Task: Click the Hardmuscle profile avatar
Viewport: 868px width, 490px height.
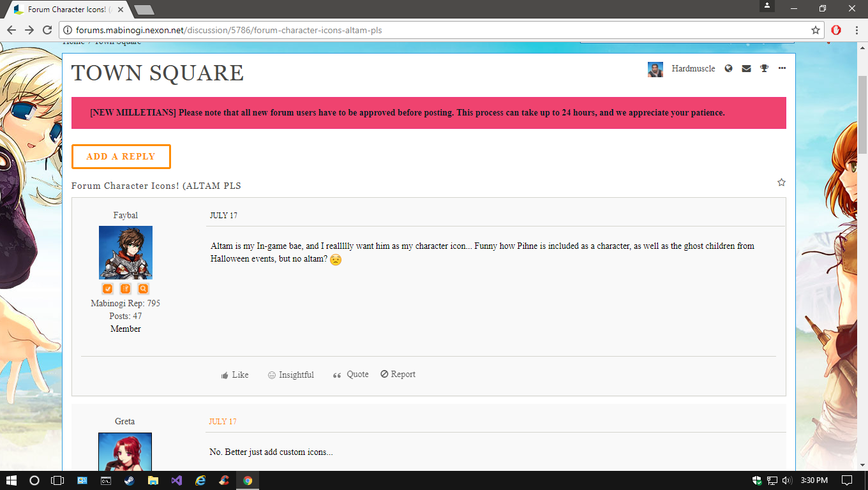Action: click(655, 69)
